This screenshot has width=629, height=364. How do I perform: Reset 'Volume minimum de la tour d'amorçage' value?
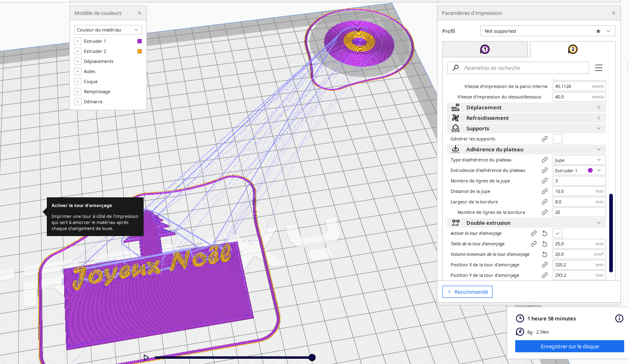coord(545,254)
